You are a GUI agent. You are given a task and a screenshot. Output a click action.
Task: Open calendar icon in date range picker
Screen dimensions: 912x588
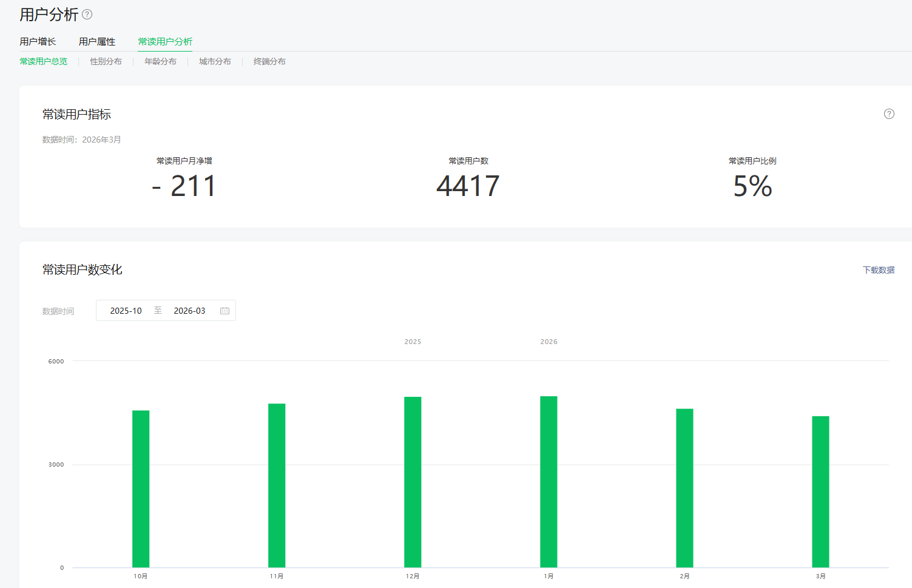(x=225, y=311)
